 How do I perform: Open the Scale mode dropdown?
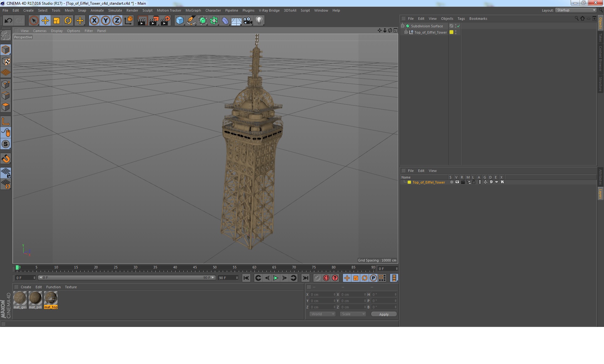[353, 314]
